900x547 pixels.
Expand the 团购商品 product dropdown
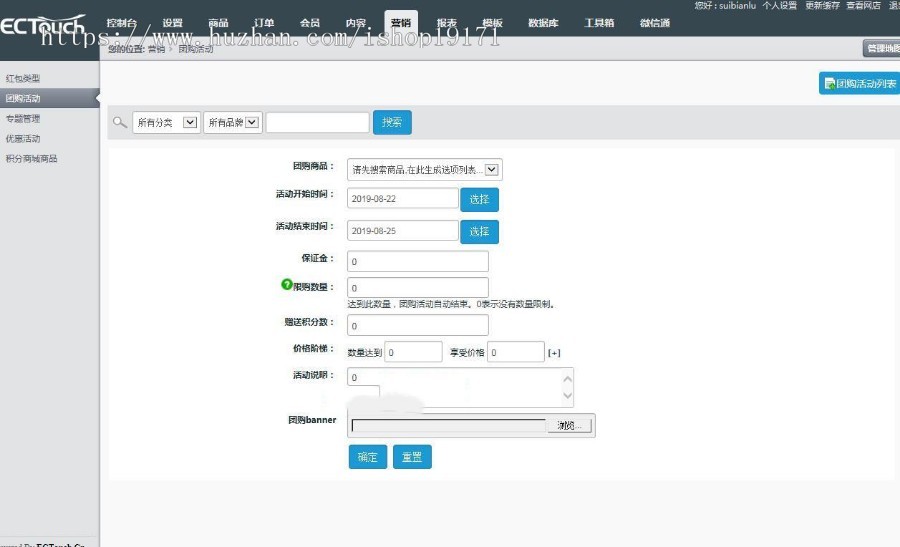(425, 169)
